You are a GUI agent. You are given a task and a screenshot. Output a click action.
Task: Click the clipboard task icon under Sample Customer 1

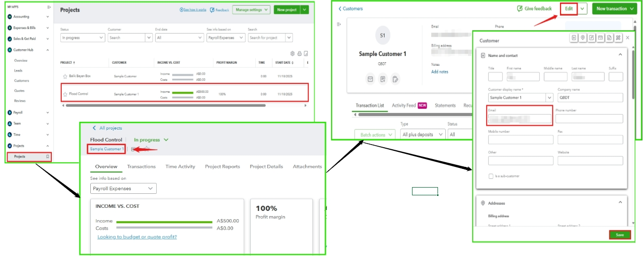click(395, 79)
